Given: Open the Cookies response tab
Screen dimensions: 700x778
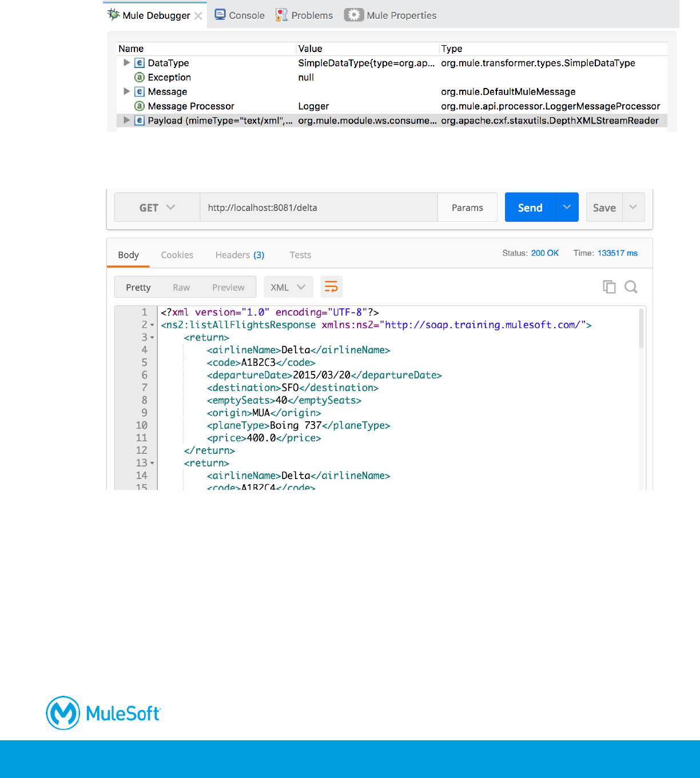Looking at the screenshot, I should (177, 255).
